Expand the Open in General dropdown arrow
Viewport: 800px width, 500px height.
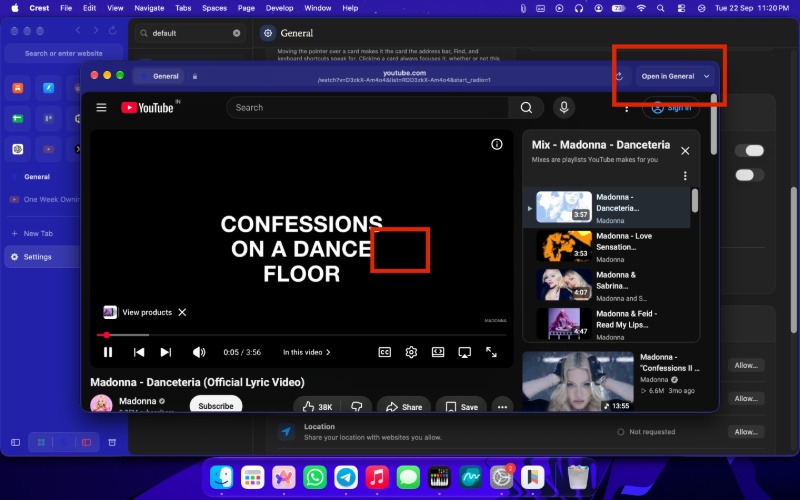tap(707, 76)
